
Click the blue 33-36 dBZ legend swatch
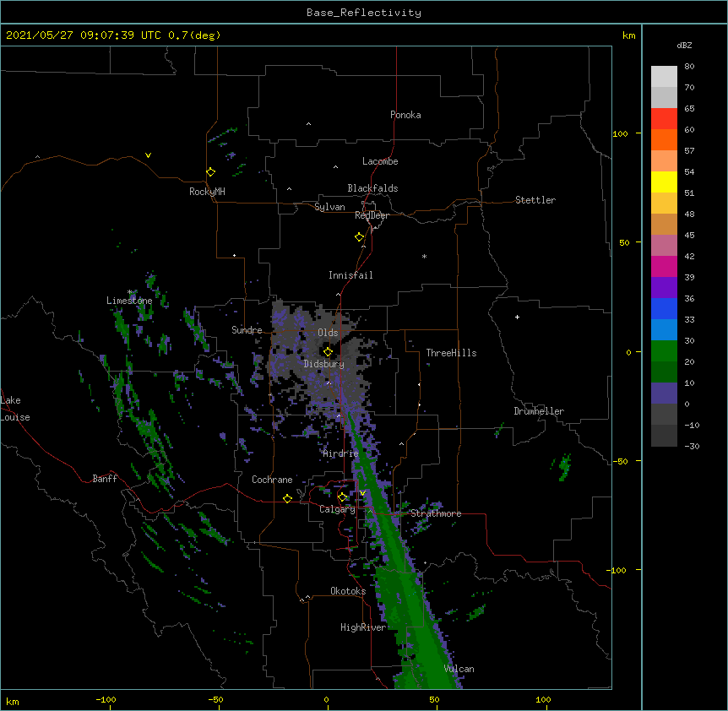[664, 308]
